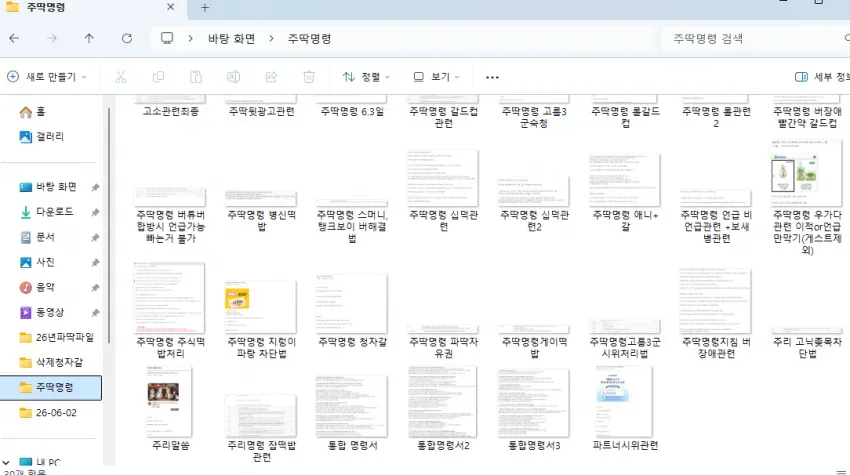
Task: Click the pin icon next to 음악
Action: coord(95,288)
